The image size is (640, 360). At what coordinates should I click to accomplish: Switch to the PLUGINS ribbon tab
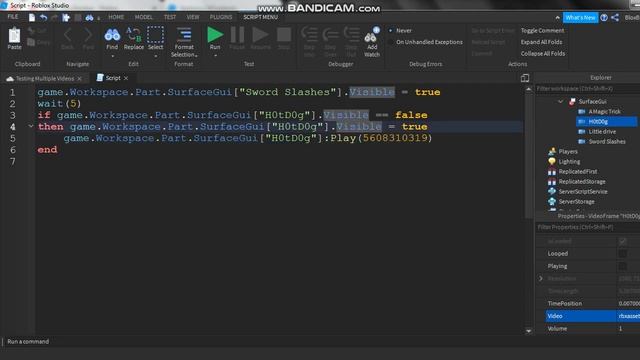(x=221, y=17)
